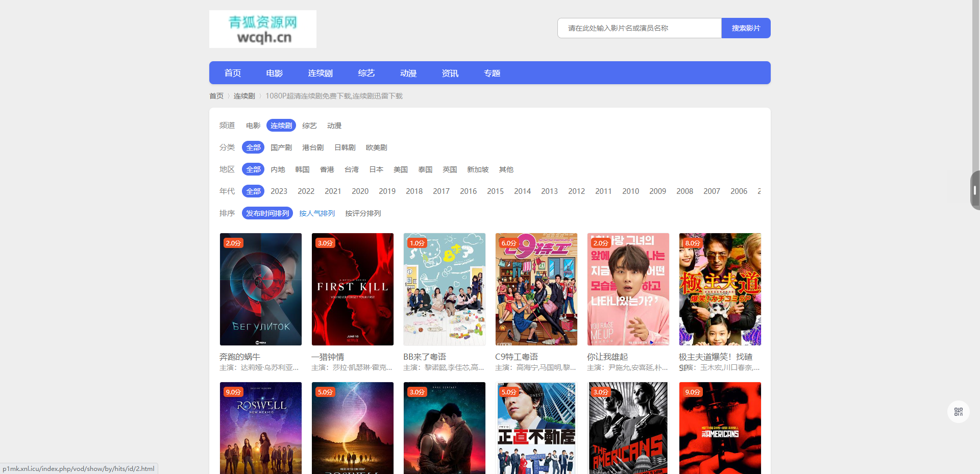Image resolution: width=980 pixels, height=474 pixels.
Task: Open the 你让我雄起 poster
Action: tap(628, 289)
